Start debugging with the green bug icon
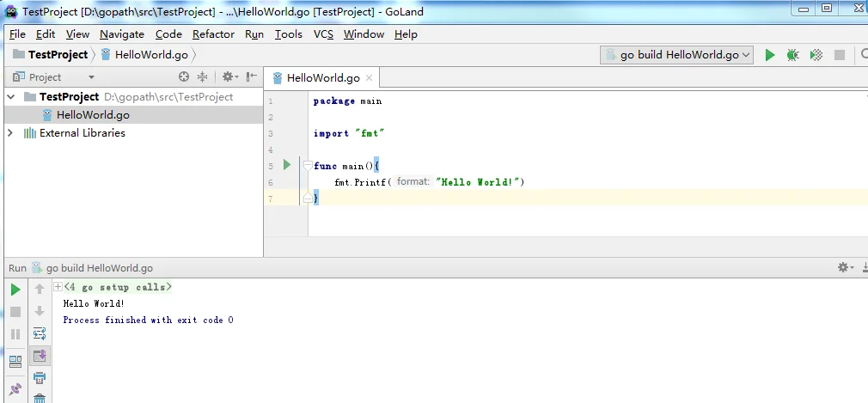The width and height of the screenshot is (868, 403). (792, 55)
